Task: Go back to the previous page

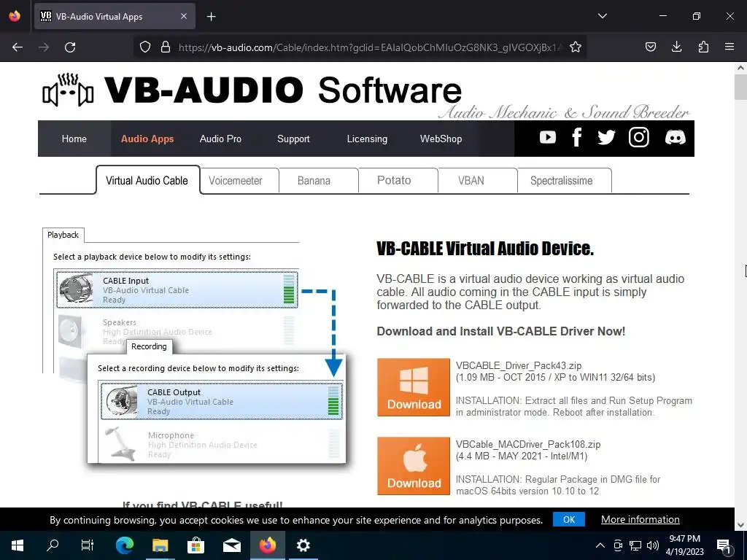Action: tap(18, 47)
